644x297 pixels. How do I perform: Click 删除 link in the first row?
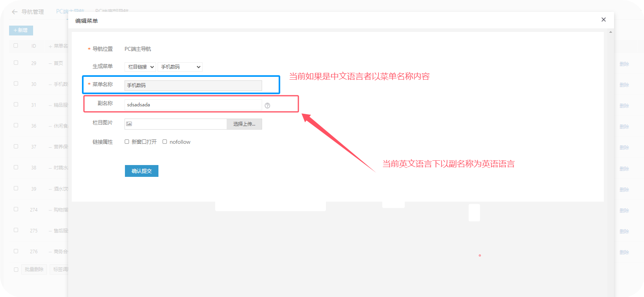coord(624,64)
